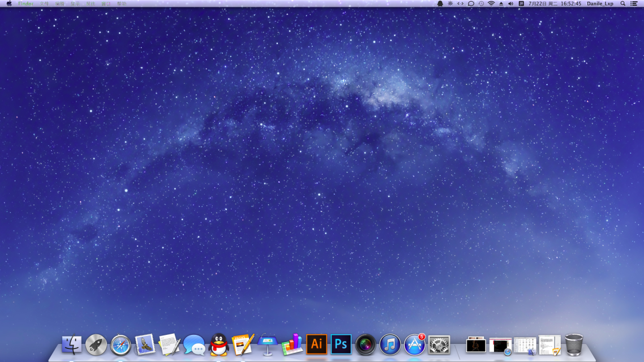Open the Danile_Lxp user menu
Image resolution: width=644 pixels, height=362 pixels.
(600, 3)
